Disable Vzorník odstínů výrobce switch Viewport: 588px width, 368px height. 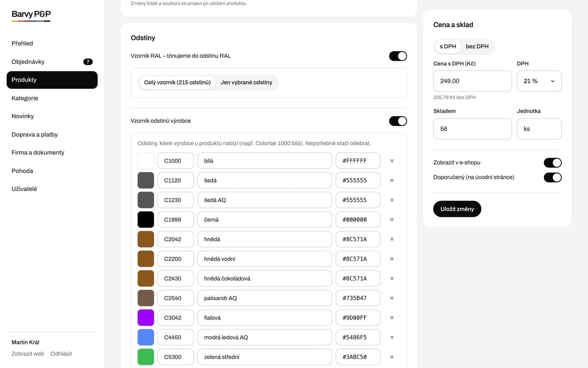(x=398, y=121)
